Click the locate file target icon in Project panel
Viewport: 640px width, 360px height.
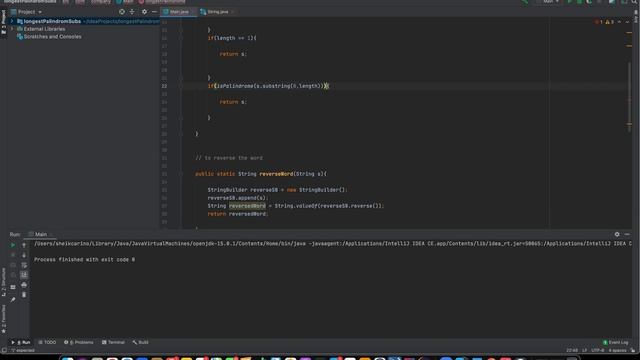point(122,12)
